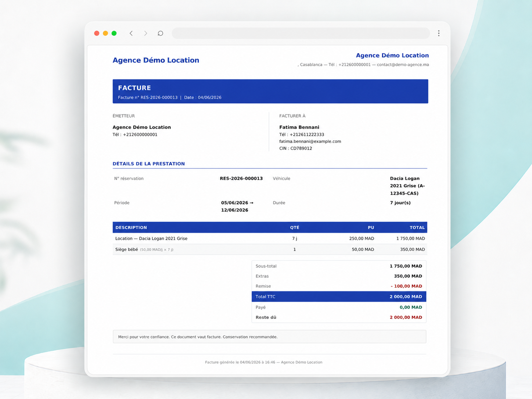Click the QTÉ column header
Screen dimensions: 532x399
[x=295, y=228]
